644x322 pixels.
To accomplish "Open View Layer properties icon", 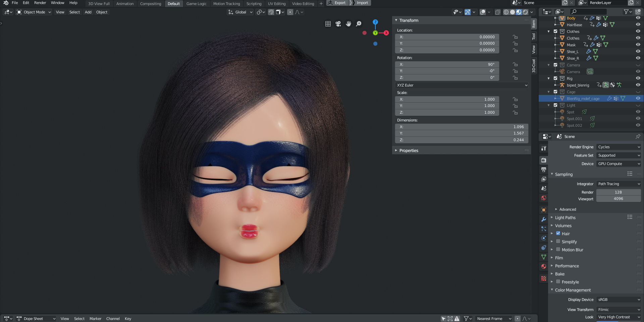I will point(544,179).
